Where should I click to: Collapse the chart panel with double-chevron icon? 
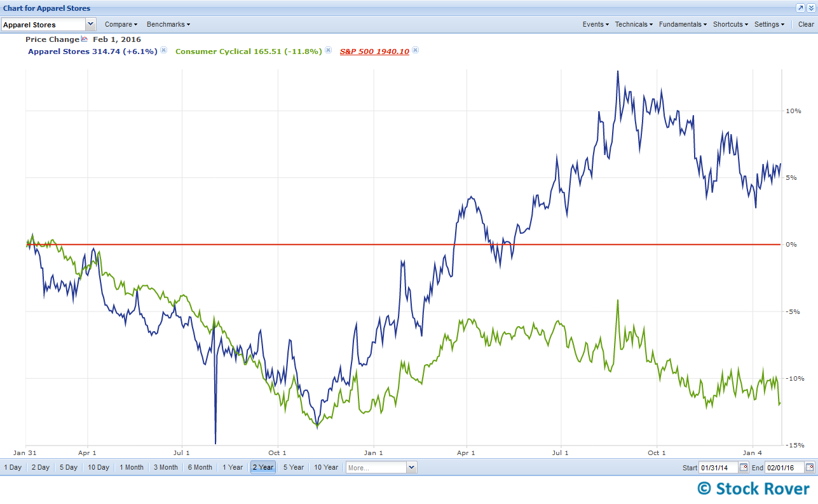(810, 8)
